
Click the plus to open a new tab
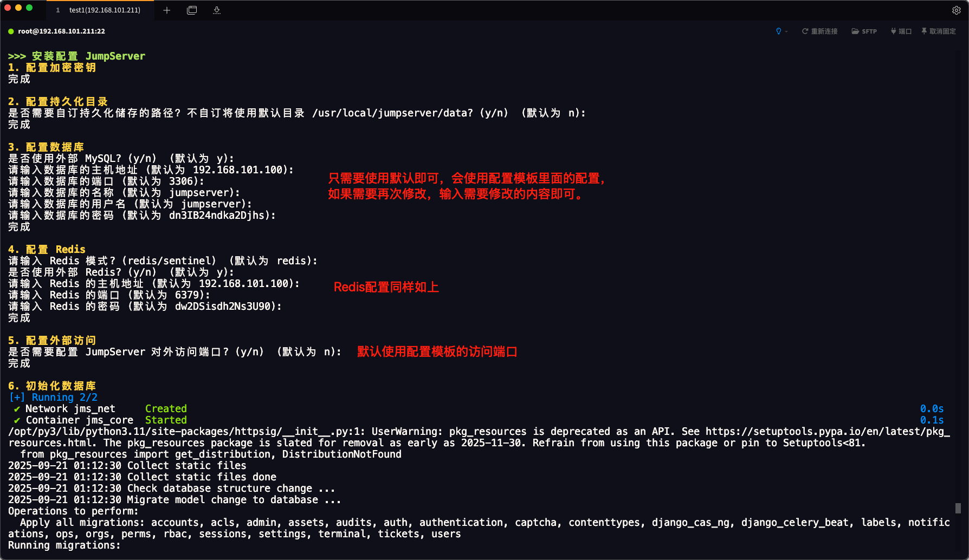click(166, 10)
